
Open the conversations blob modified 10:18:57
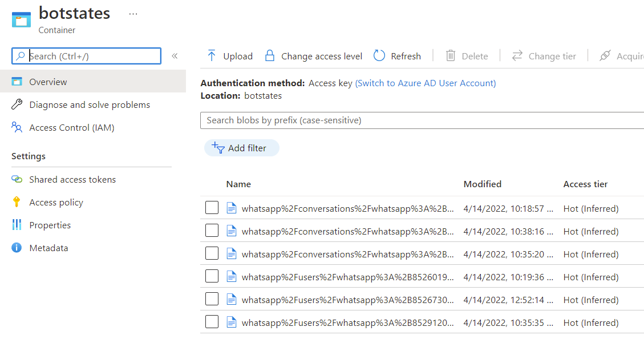pyautogui.click(x=348, y=208)
